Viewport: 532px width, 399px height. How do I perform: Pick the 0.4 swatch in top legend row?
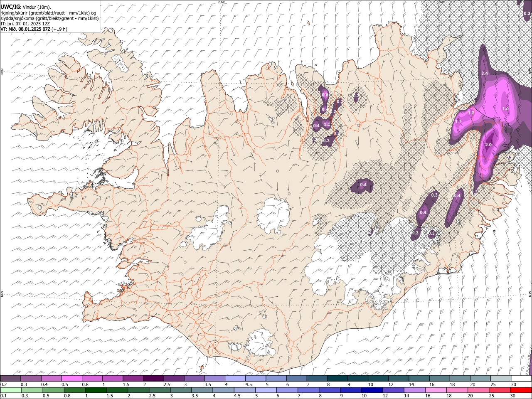[51, 378]
